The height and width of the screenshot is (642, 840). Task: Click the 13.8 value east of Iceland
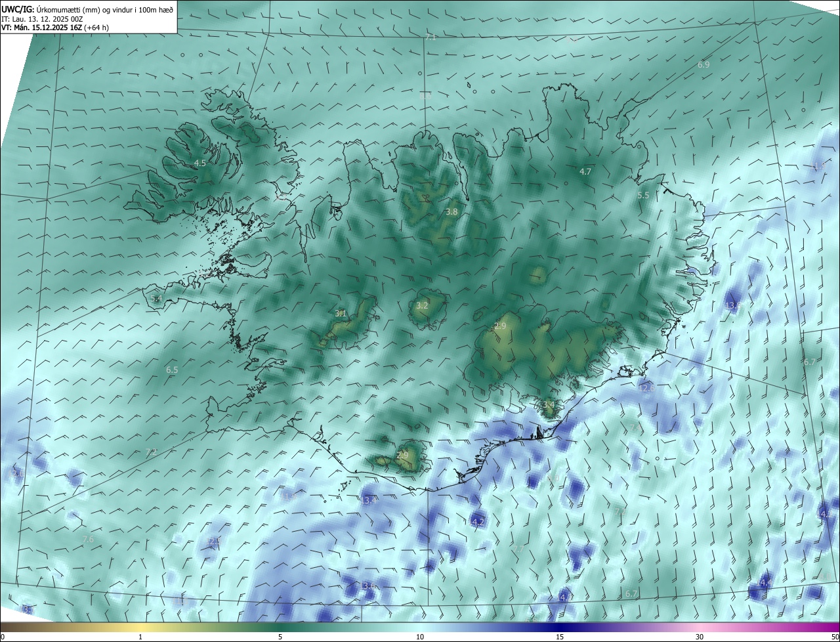[x=732, y=306]
